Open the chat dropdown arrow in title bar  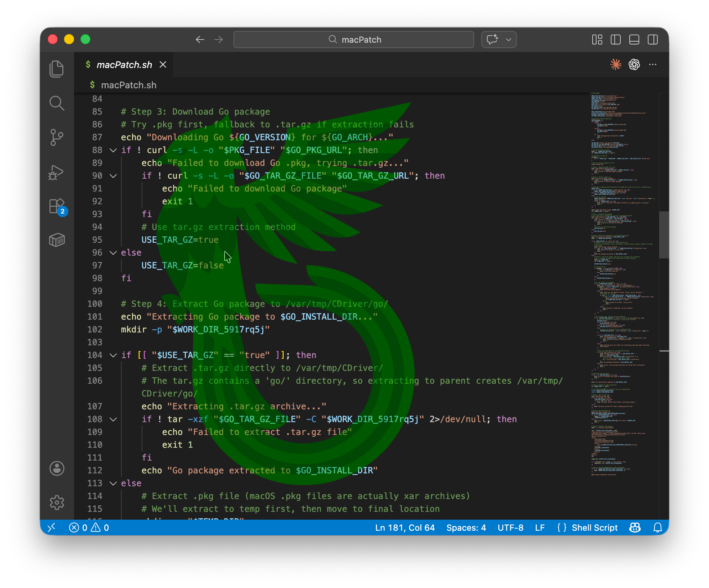click(x=509, y=40)
